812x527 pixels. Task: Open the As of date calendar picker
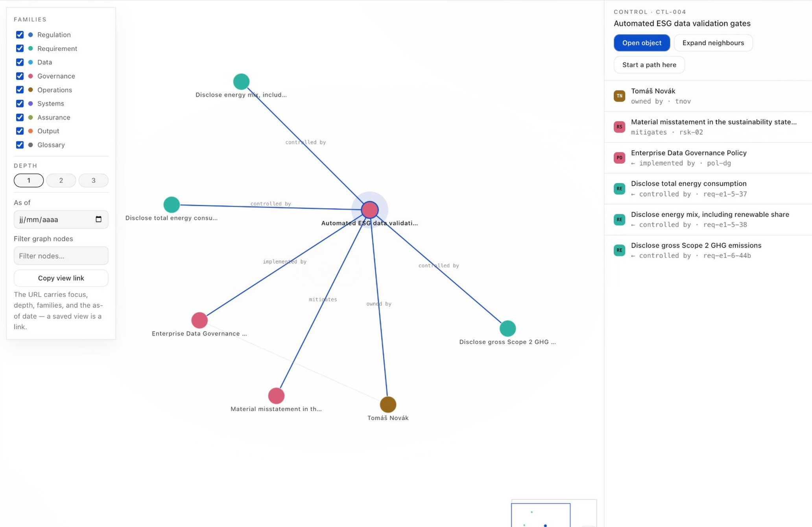click(98, 219)
